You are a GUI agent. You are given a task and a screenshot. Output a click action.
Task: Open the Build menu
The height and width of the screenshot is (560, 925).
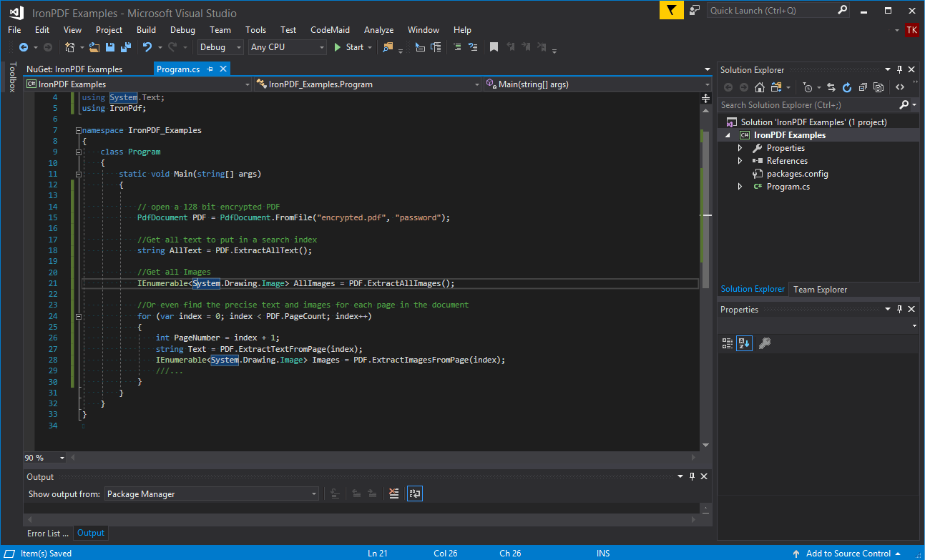point(146,30)
